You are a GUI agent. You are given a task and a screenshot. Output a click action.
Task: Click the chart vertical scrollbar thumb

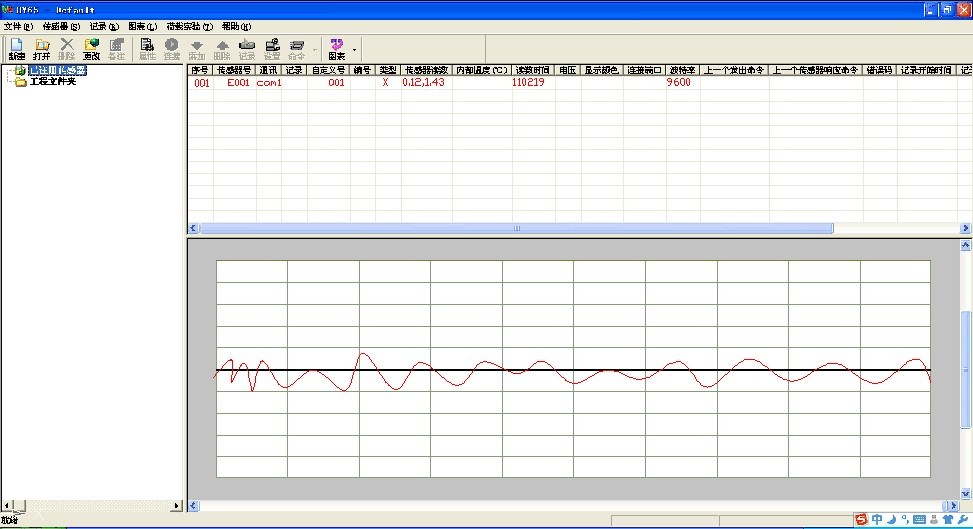tap(966, 369)
